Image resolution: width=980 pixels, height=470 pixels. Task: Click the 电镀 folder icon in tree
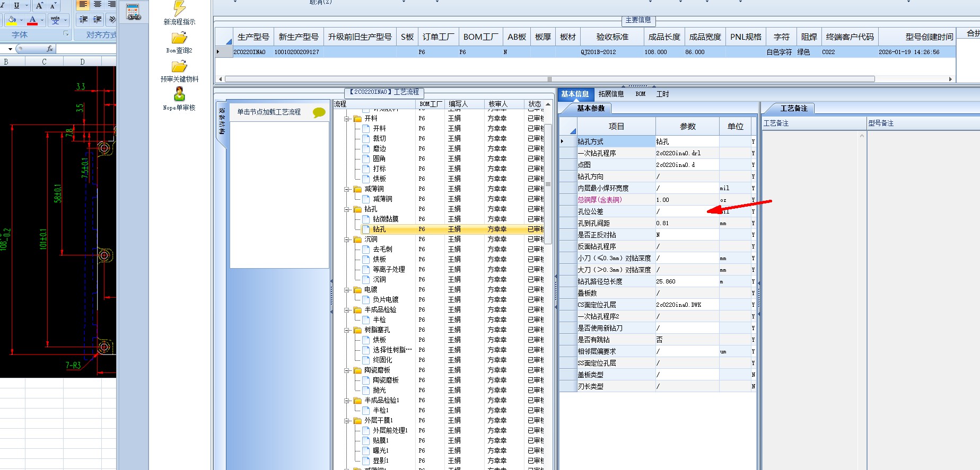(x=358, y=290)
